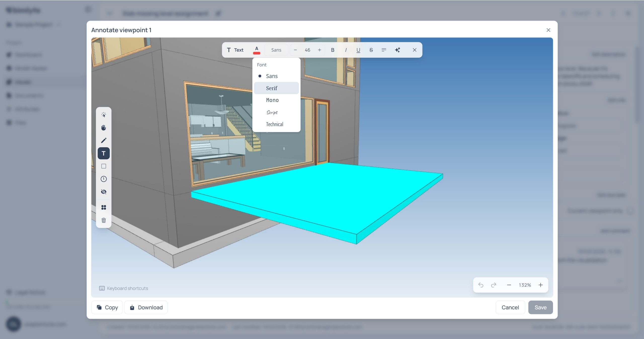The width and height of the screenshot is (644, 339).
Task: Click the sparkle effects icon
Action: point(397,50)
